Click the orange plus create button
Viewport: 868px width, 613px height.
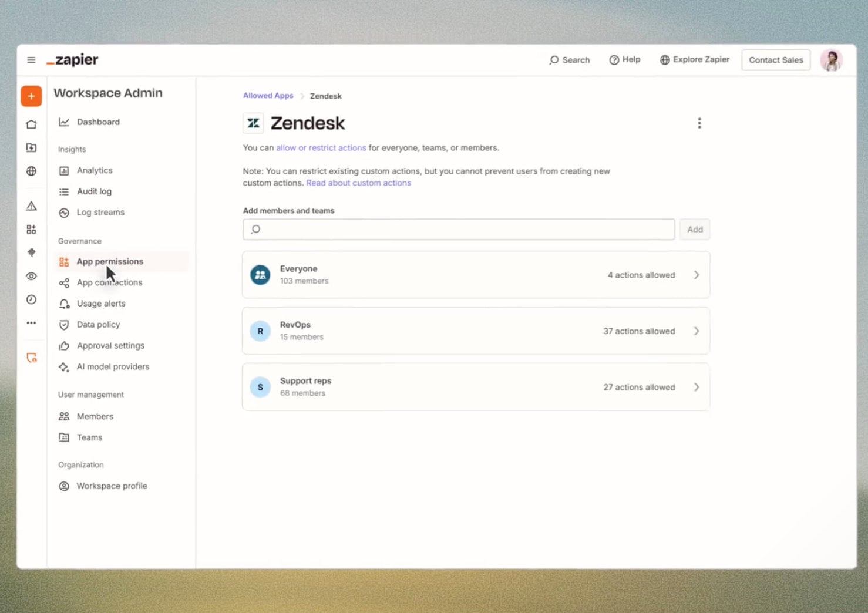pyautogui.click(x=31, y=96)
